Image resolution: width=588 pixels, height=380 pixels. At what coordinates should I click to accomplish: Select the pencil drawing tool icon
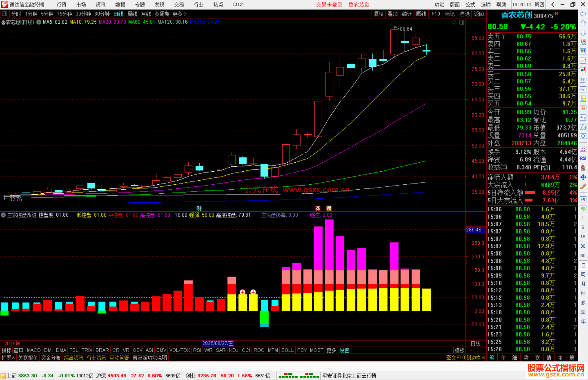click(583, 187)
